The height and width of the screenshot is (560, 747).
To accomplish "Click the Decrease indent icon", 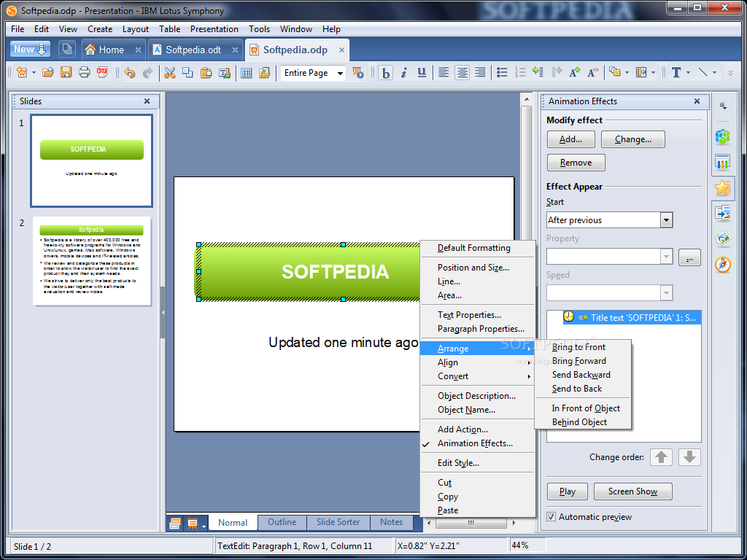I will [x=556, y=72].
